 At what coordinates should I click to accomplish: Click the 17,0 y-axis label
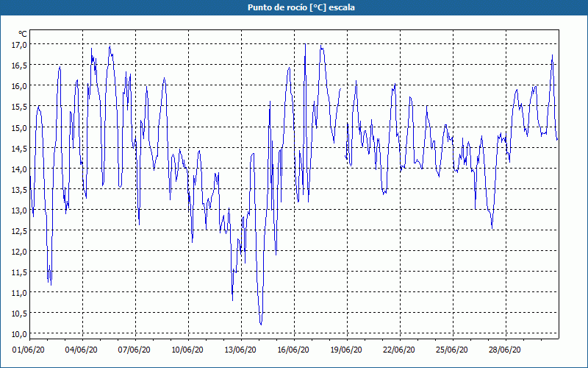20,45
